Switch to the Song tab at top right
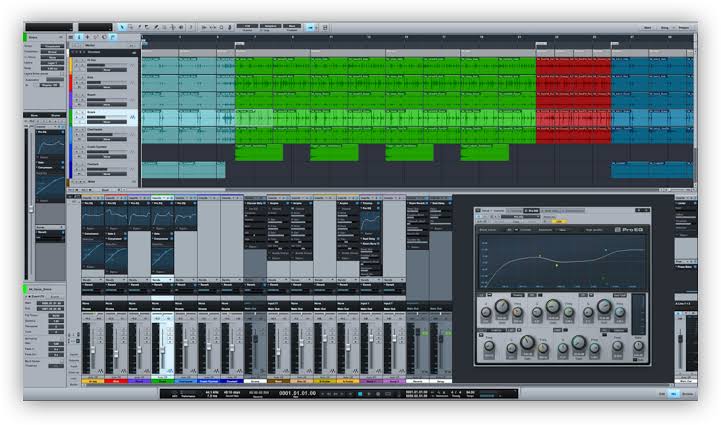This screenshot has height=425, width=721. (x=665, y=28)
